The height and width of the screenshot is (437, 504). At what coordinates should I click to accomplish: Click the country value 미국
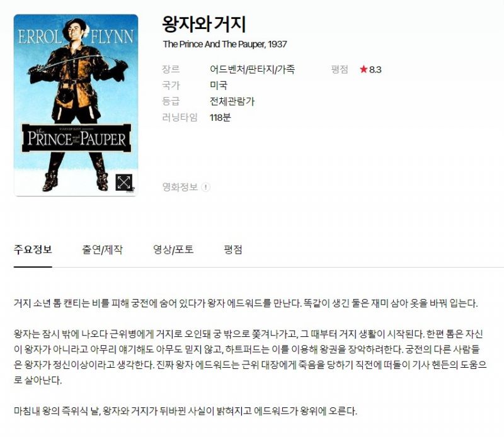click(219, 86)
